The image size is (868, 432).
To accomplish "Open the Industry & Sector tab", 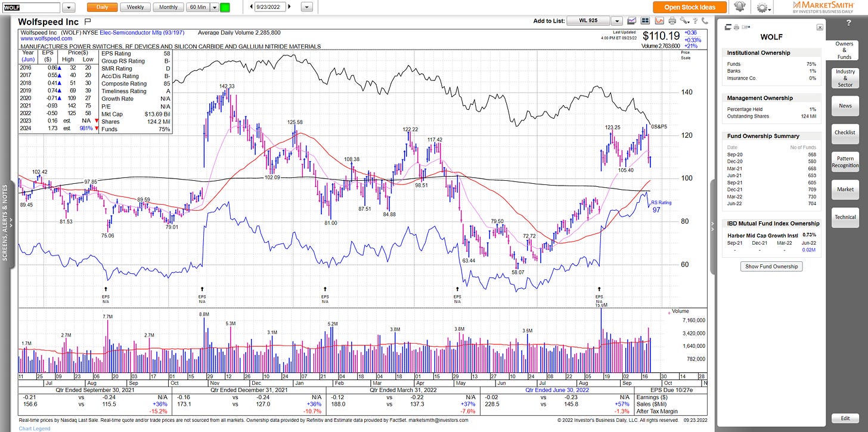I will [845, 78].
